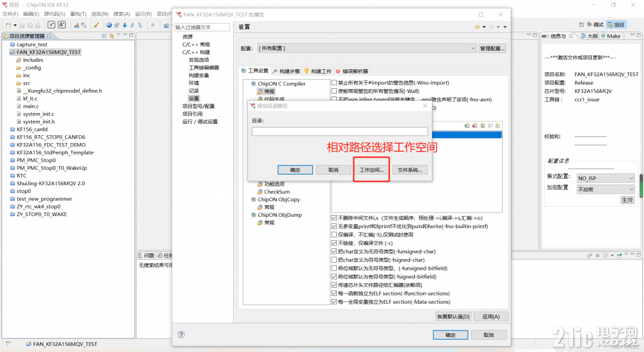Switch to the 调试 debug perspective
Screen dimensions: 644x352
pyautogui.click(x=595, y=24)
